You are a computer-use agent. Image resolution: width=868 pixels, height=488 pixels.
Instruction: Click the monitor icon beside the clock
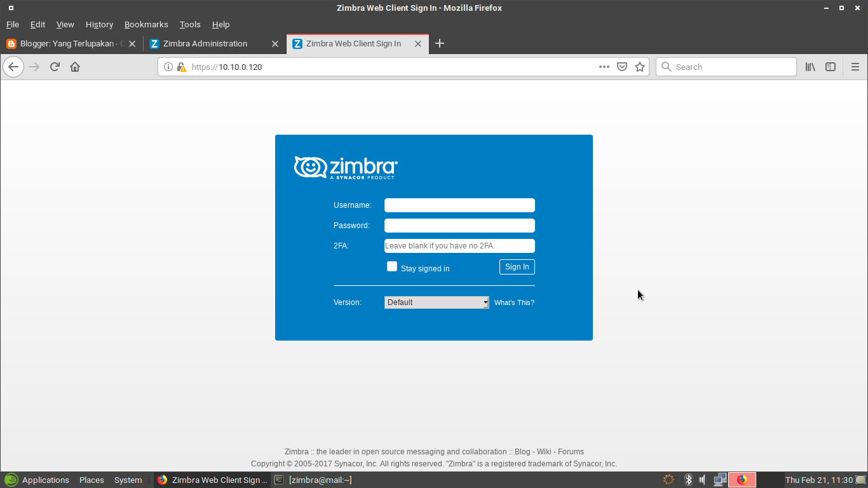860,480
